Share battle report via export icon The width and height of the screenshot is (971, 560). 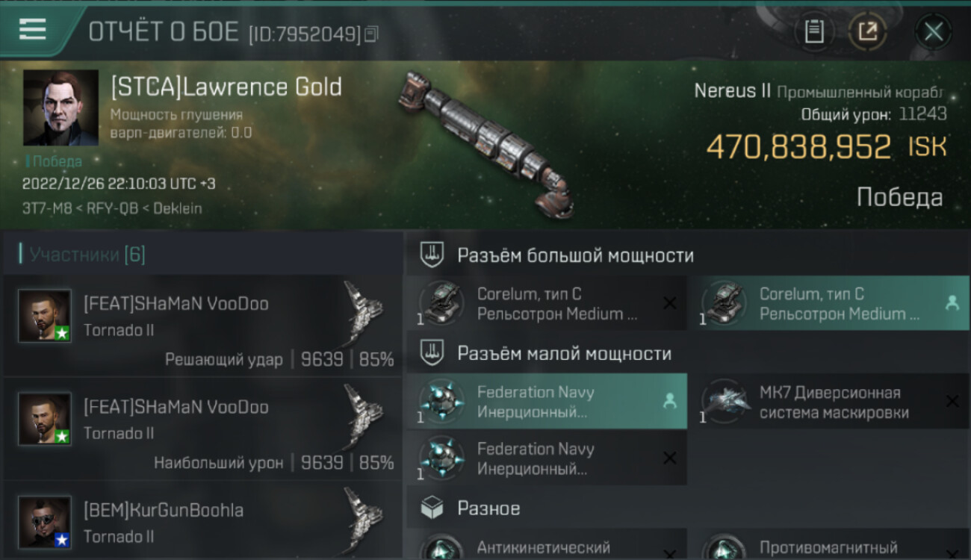click(867, 31)
